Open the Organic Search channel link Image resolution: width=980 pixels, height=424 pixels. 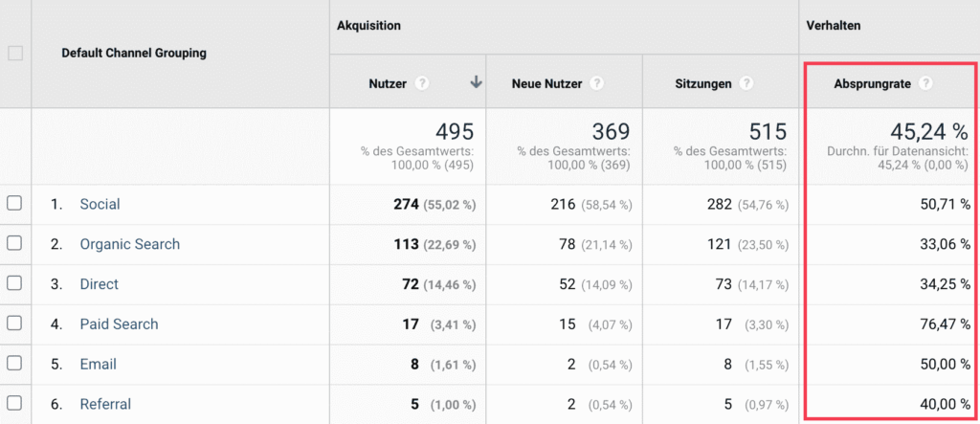point(130,244)
